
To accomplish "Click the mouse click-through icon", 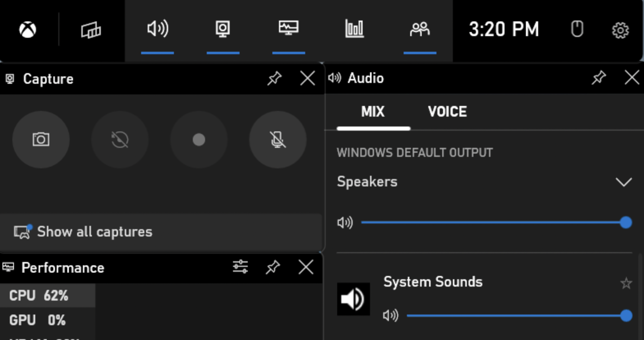I will (x=577, y=30).
